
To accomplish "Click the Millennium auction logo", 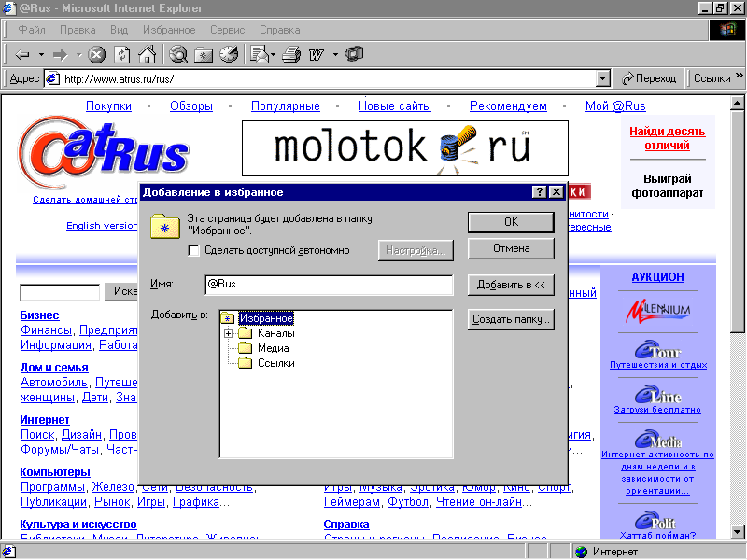I will (x=657, y=311).
